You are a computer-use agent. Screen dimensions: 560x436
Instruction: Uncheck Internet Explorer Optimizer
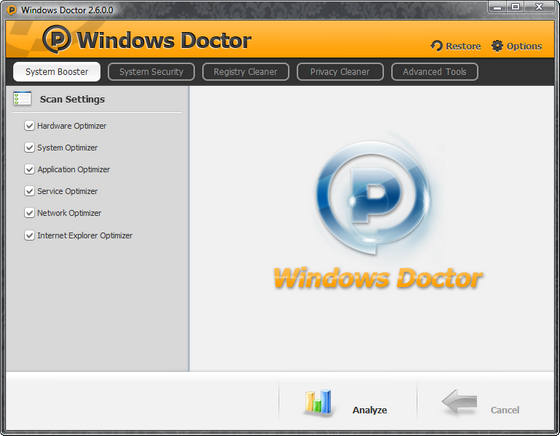[29, 235]
